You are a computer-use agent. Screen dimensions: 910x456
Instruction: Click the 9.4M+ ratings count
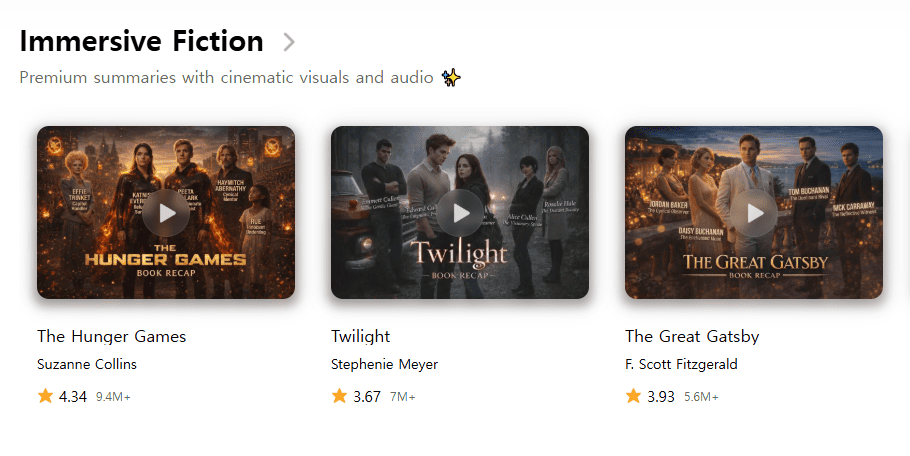click(x=113, y=397)
